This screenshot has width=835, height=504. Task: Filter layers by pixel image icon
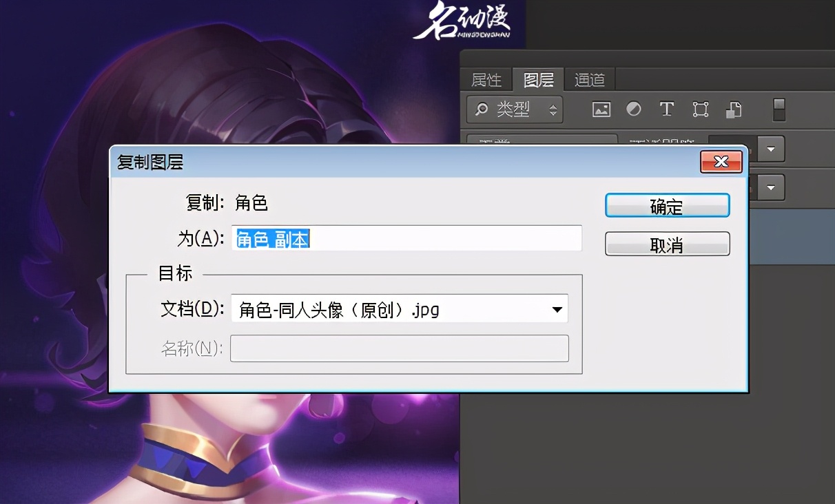point(601,109)
